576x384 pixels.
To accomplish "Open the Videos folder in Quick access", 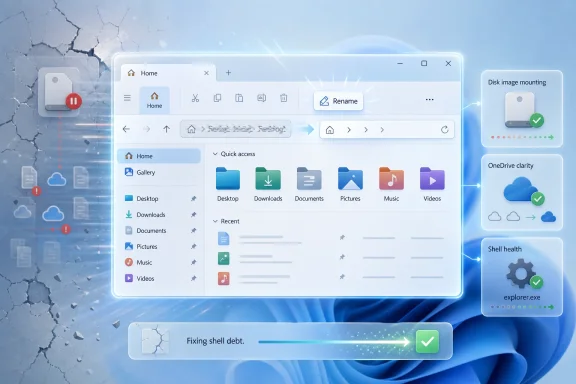I will (x=432, y=184).
